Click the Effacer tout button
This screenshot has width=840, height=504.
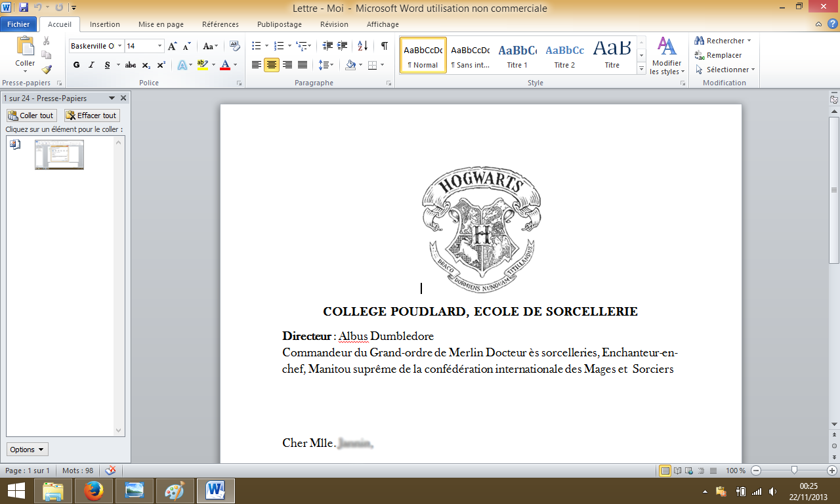(x=92, y=115)
